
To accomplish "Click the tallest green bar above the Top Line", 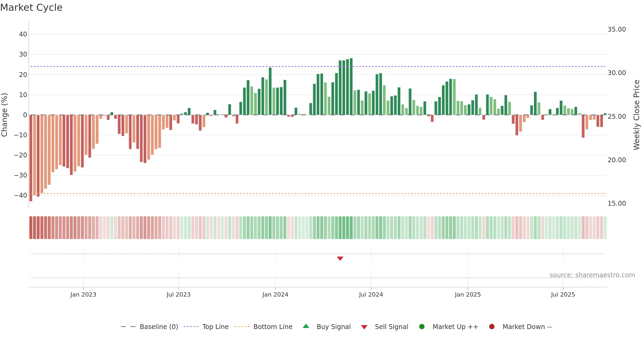I will [x=351, y=86].
